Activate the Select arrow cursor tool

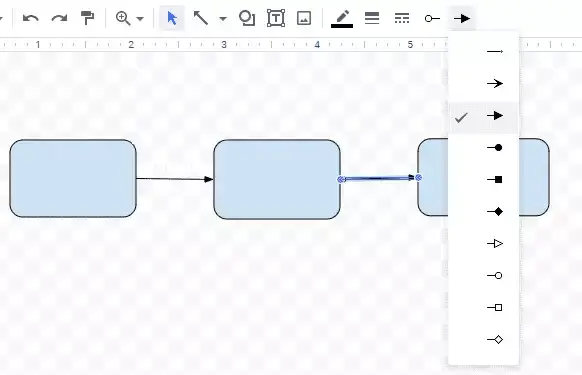pos(172,18)
